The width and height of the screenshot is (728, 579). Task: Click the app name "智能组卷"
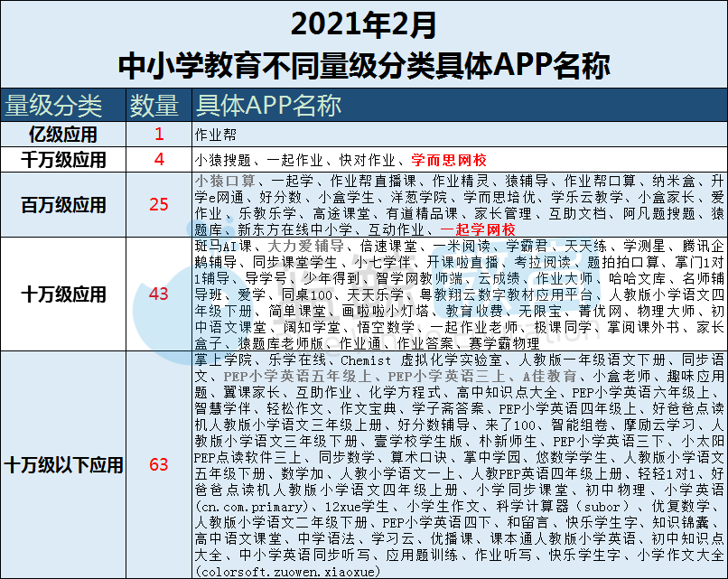[580, 425]
